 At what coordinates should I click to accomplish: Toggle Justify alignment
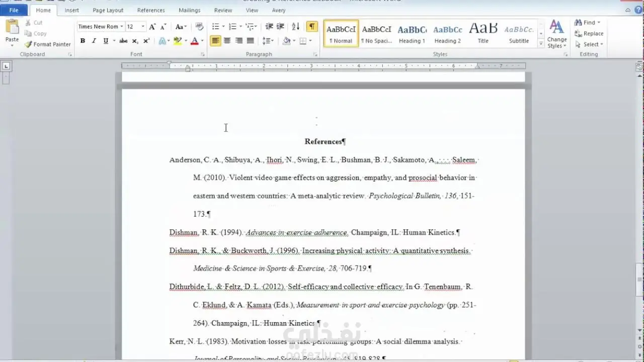coord(251,41)
